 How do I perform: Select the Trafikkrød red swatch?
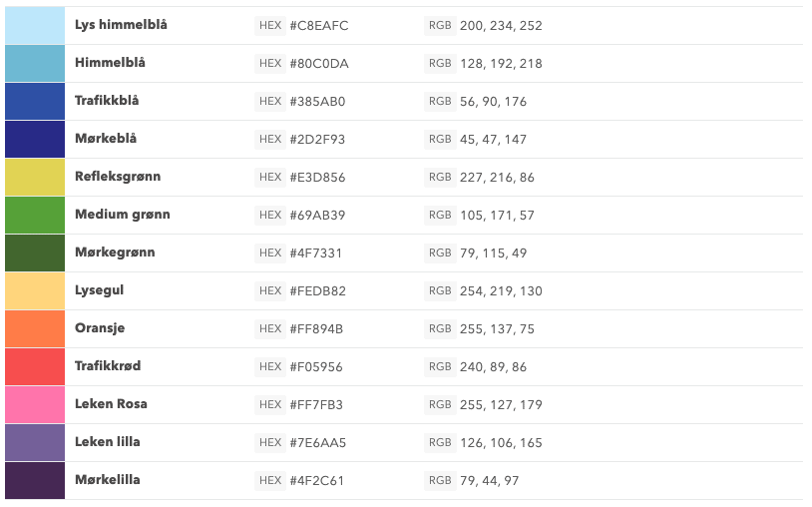[x=35, y=366]
